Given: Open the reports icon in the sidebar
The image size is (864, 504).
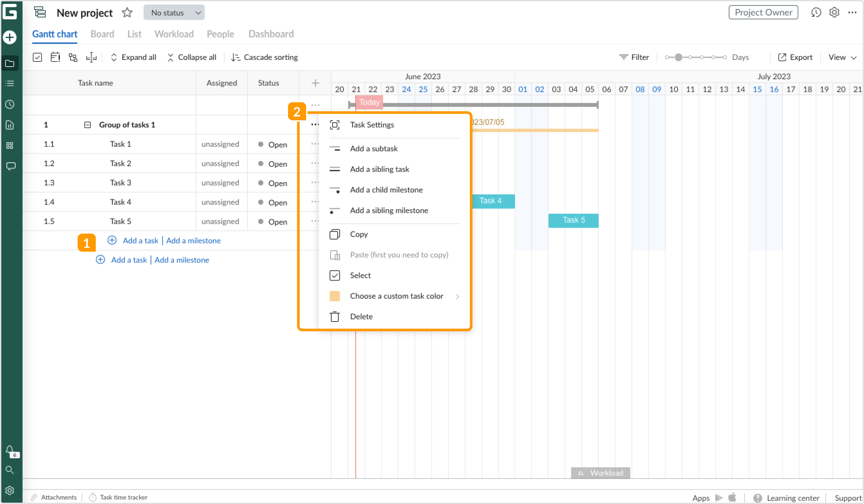Looking at the screenshot, I should [10, 125].
